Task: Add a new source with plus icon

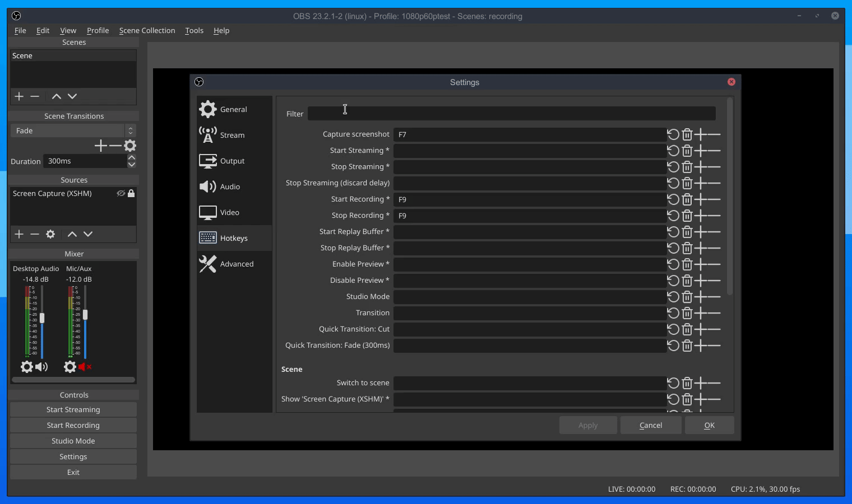Action: [x=19, y=234]
